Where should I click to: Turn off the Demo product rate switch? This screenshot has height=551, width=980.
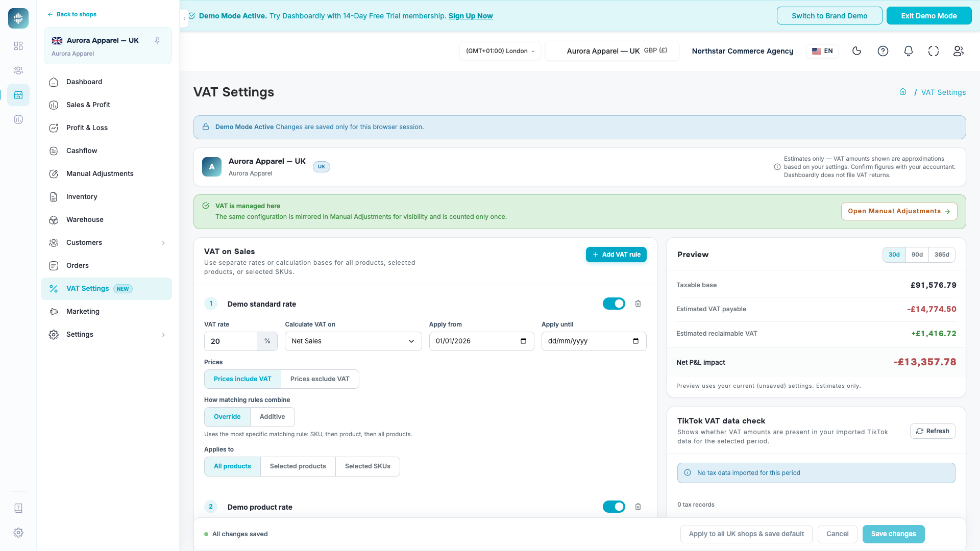click(614, 507)
